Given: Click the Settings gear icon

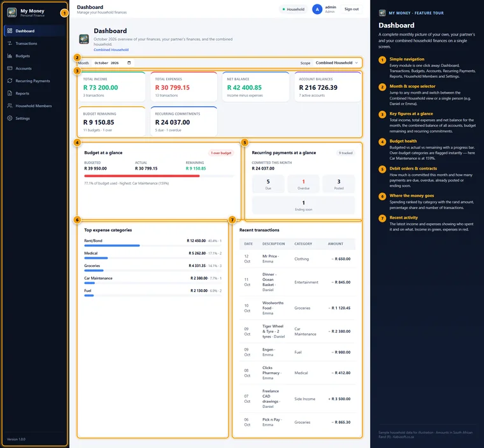Looking at the screenshot, I should pos(10,118).
